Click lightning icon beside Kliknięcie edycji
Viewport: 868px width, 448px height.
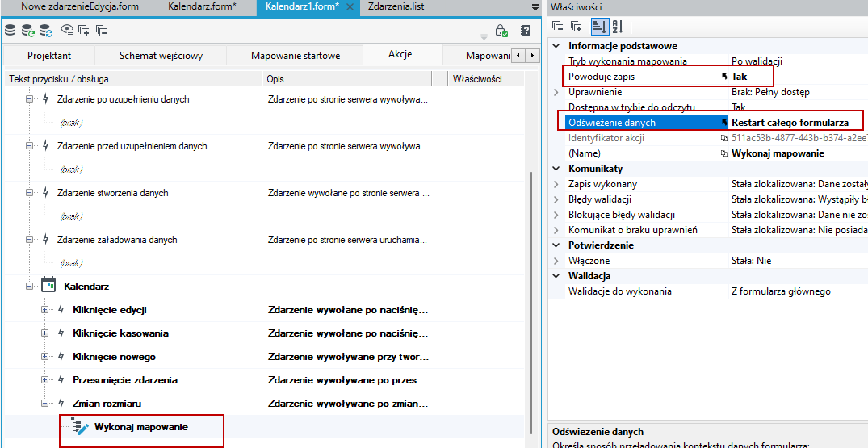click(61, 310)
